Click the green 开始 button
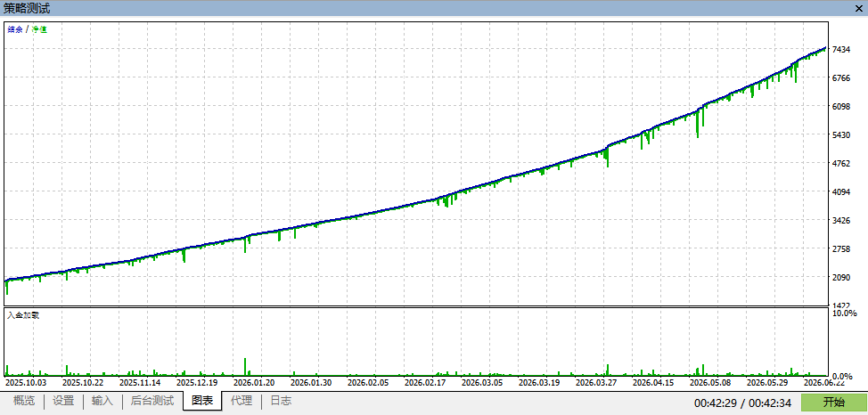This screenshot has height=415, width=868. coord(833,403)
